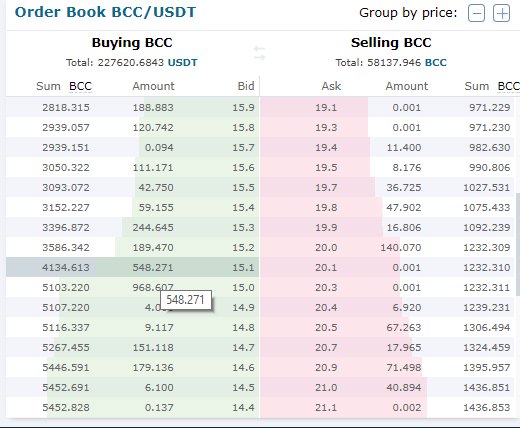Click sell amount 140.070

point(401,247)
